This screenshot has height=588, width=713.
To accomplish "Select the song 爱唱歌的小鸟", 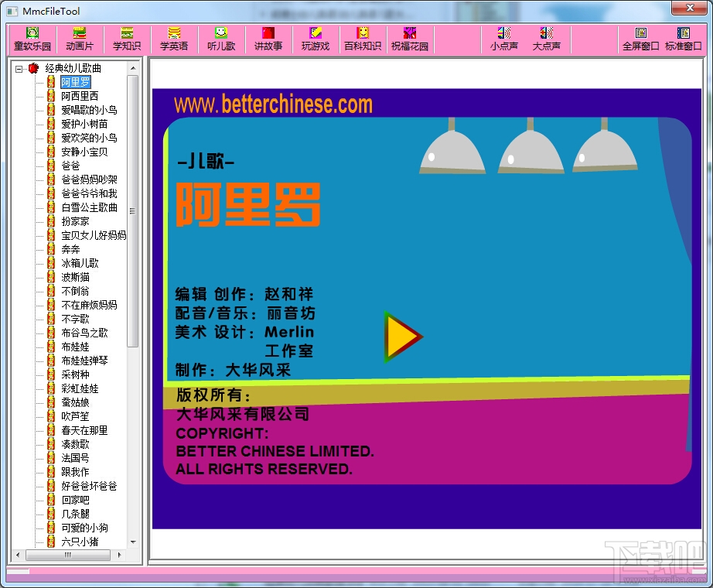I will (x=89, y=110).
